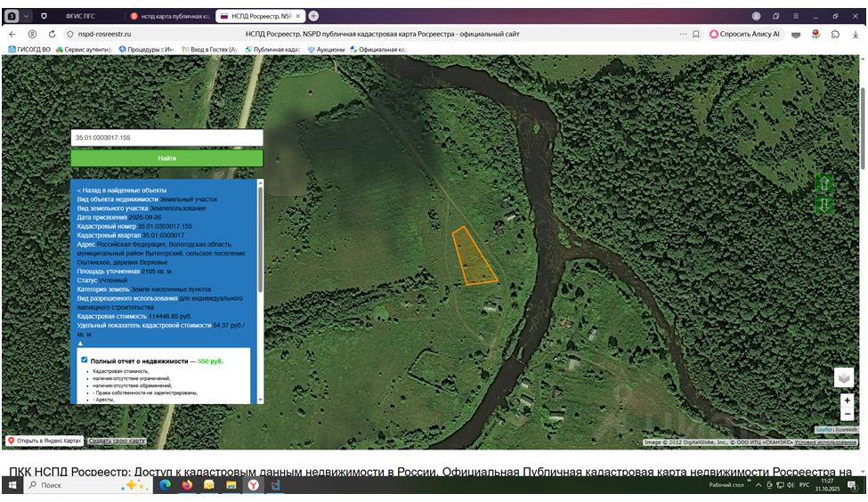Open the three-dots page menu in address bar
This screenshot has width=868, height=502.
click(x=684, y=35)
